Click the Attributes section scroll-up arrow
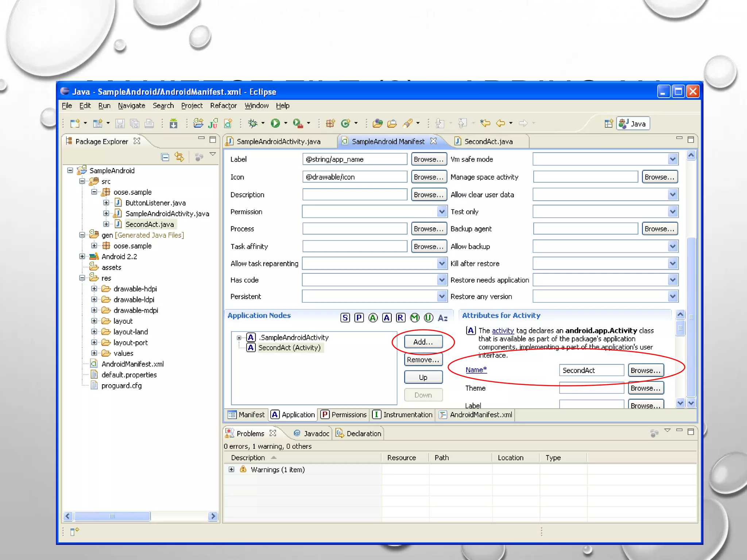The image size is (747, 560). point(680,314)
